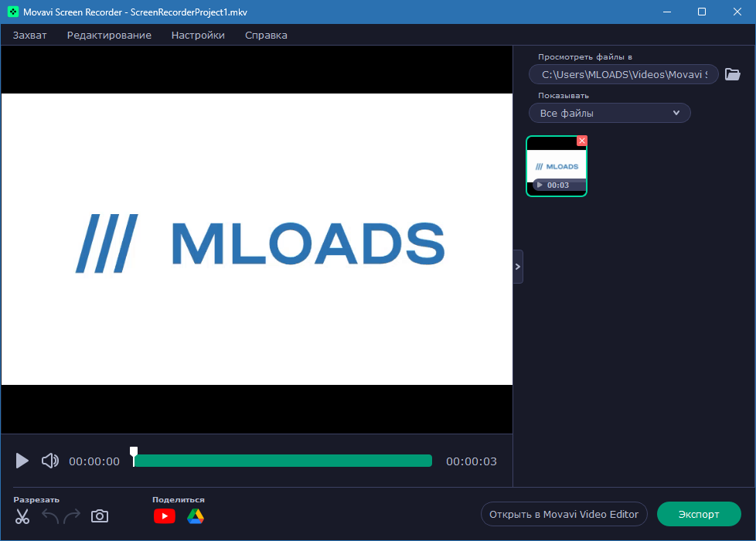Delete the MLOADS thumbnail with red X
The width and height of the screenshot is (756, 541).
tap(582, 141)
